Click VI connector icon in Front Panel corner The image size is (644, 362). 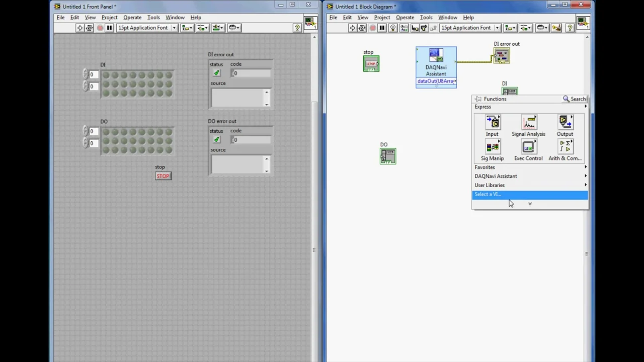coord(310,22)
